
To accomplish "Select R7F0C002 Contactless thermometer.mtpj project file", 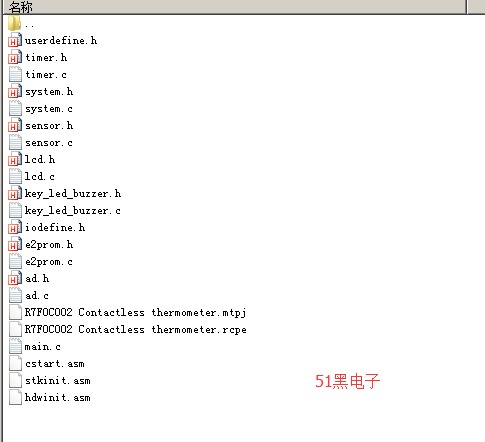I will point(135,313).
